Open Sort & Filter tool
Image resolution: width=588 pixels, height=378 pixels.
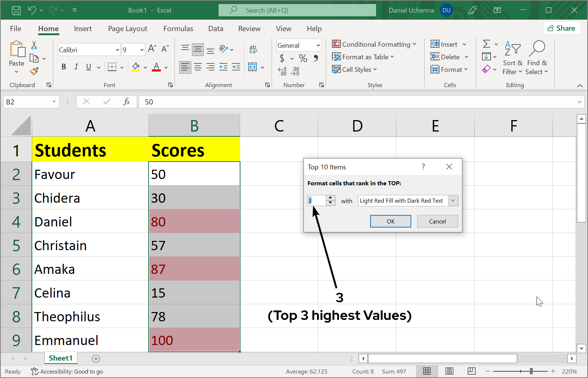click(513, 58)
